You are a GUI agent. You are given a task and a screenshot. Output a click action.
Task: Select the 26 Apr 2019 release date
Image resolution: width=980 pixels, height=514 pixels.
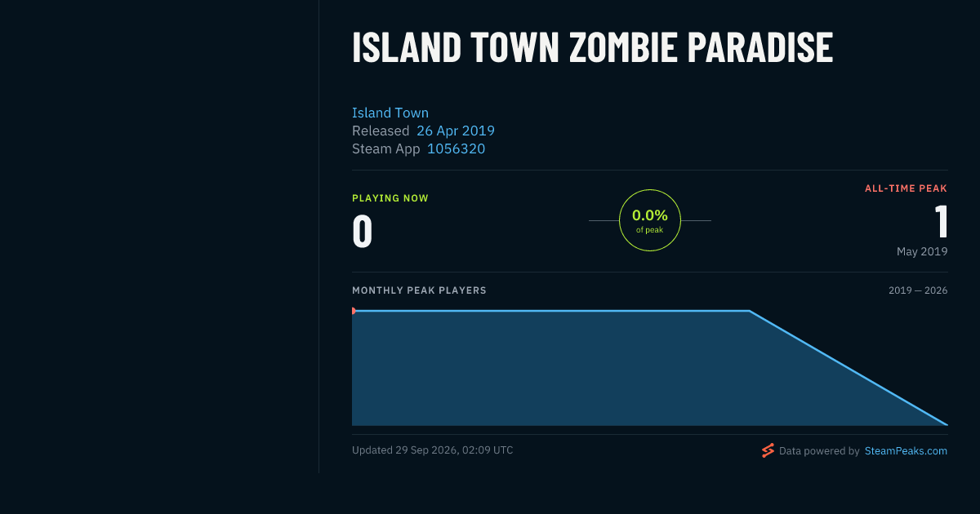456,131
